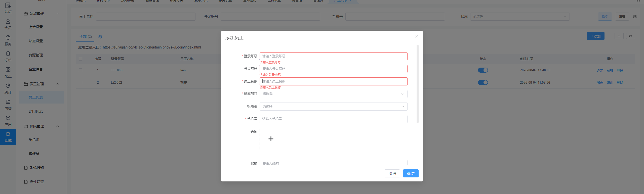The height and width of the screenshot is (194, 644).
Task: Focus the 登录密码 field in the dialog
Action: (x=334, y=69)
